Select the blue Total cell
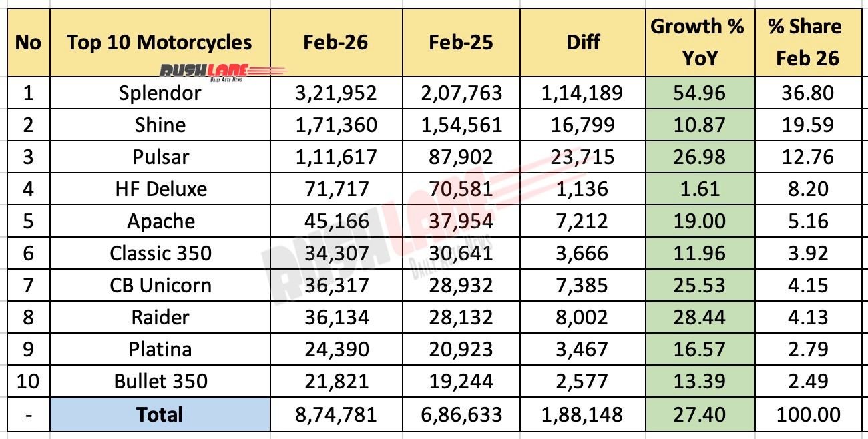 [x=160, y=414]
